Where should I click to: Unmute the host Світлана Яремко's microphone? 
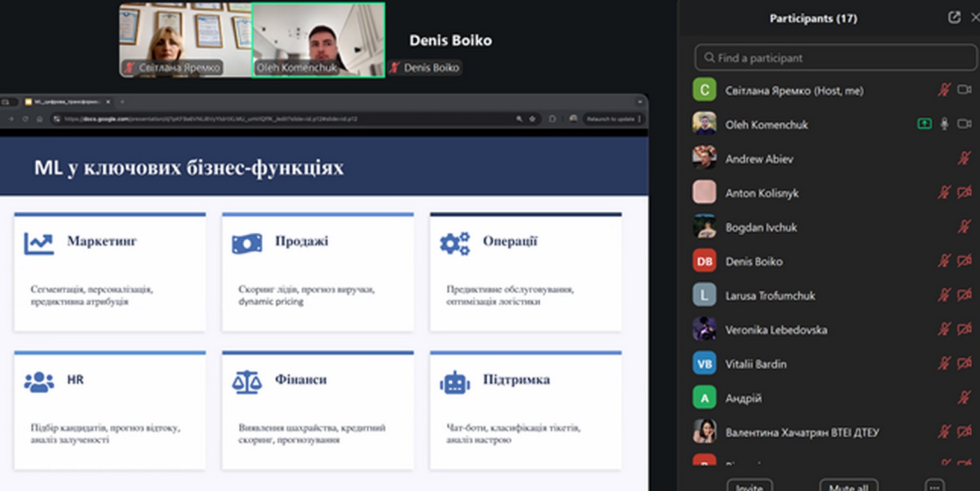(x=944, y=90)
